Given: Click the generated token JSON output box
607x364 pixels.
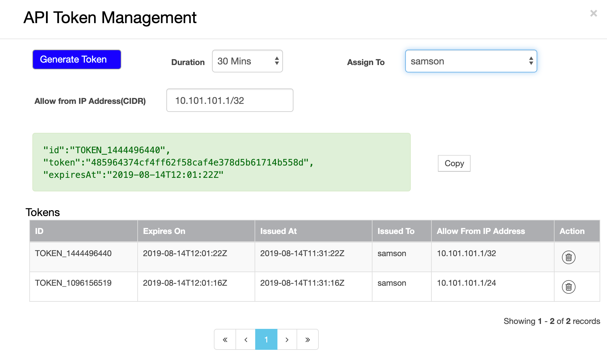Looking at the screenshot, I should pyautogui.click(x=222, y=162).
